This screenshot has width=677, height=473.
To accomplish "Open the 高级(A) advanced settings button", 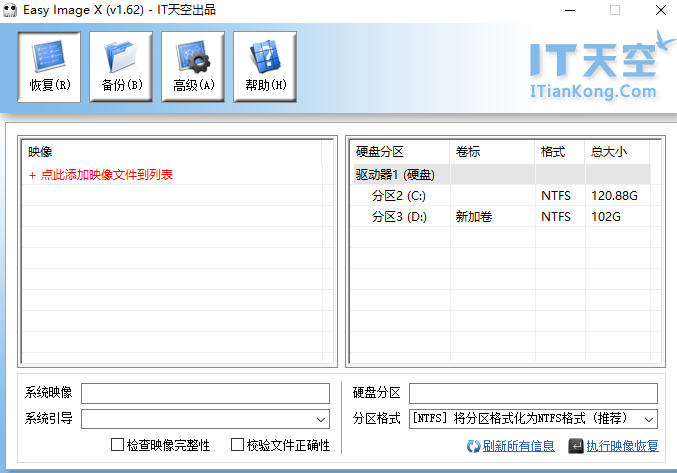I will coord(193,67).
